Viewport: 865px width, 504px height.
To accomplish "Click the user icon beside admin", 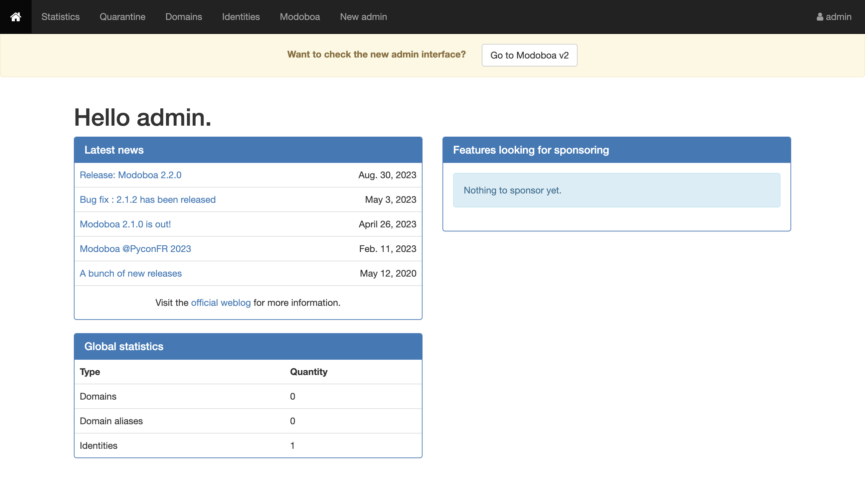I will tap(820, 17).
